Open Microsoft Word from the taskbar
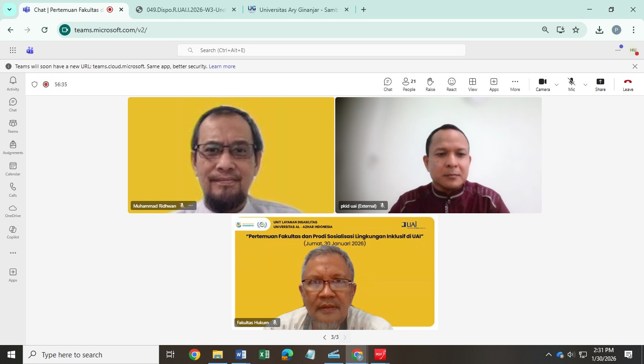Image resolution: width=644 pixels, height=364 pixels. 241,355
